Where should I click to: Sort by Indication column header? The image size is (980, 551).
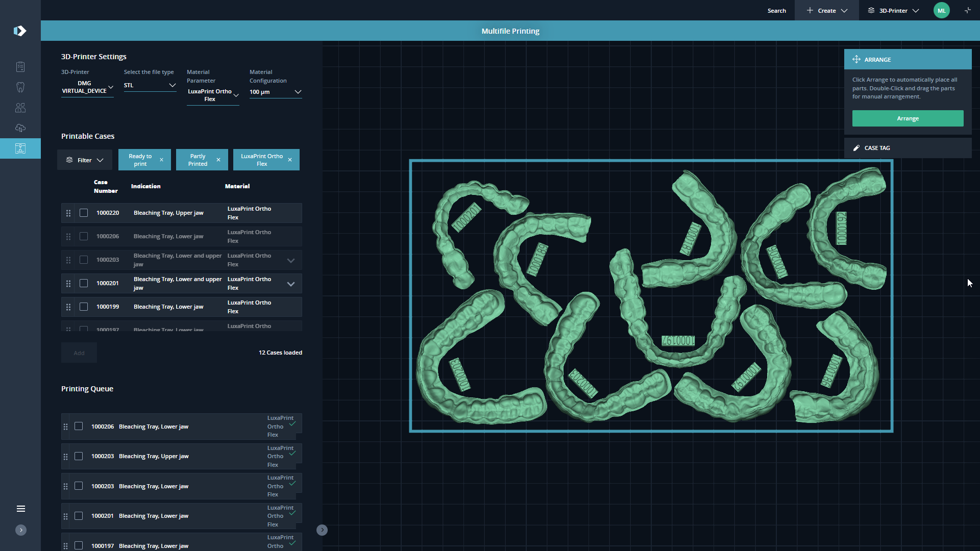(146, 186)
